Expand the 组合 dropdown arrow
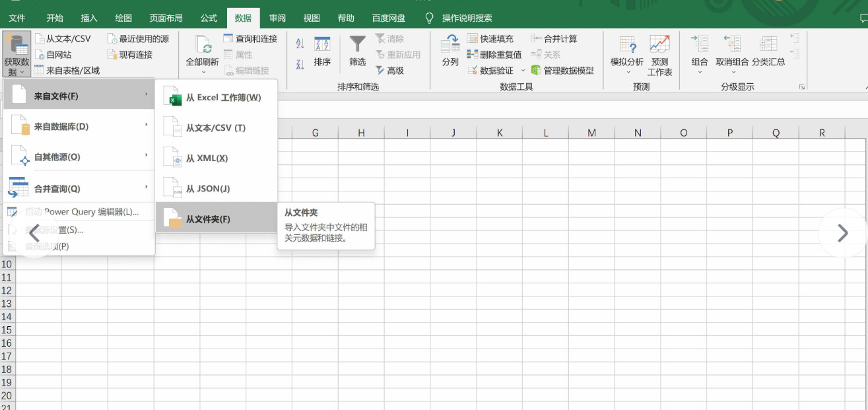Image resolution: width=868 pixels, height=410 pixels. click(700, 72)
